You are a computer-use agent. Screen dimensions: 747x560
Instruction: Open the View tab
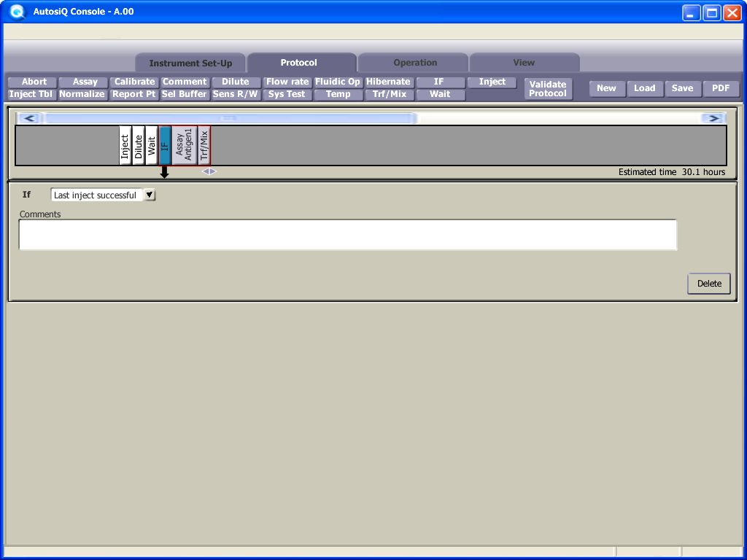click(x=525, y=63)
